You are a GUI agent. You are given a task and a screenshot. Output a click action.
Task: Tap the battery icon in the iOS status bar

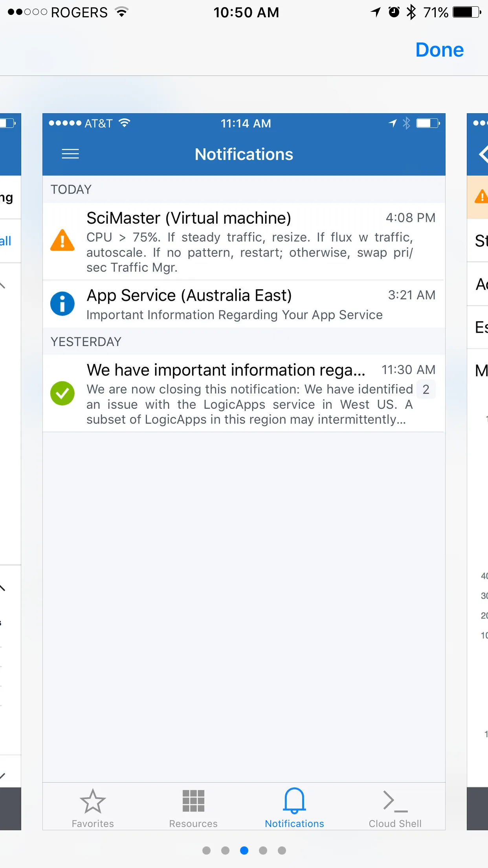(467, 12)
